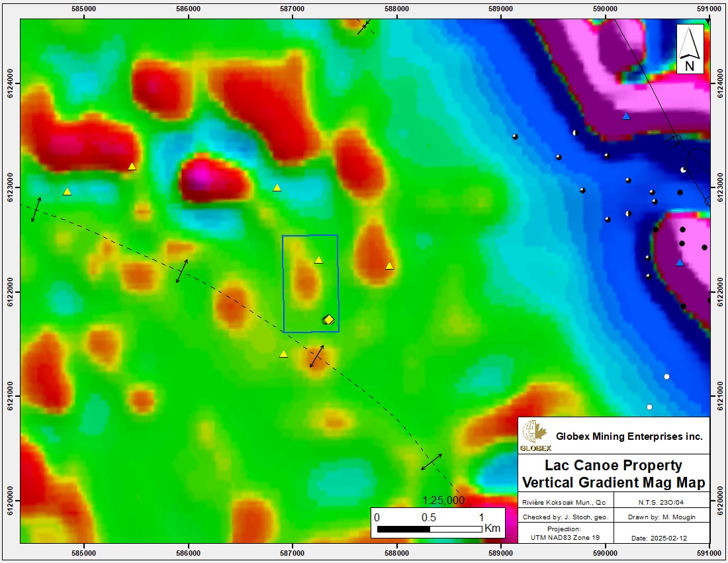Select the yellow diamond marker in the blue rectangle
Image resolution: width=728 pixels, height=563 pixels.
[x=329, y=320]
